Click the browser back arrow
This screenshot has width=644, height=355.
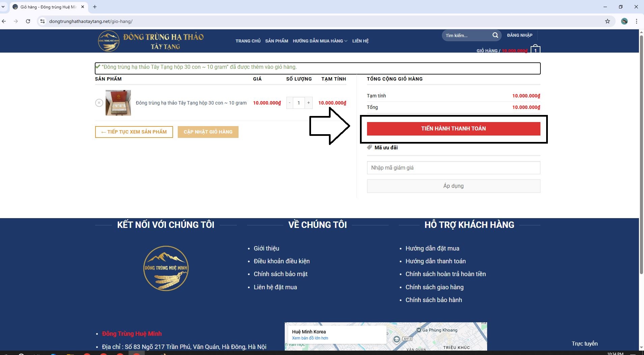click(4, 21)
